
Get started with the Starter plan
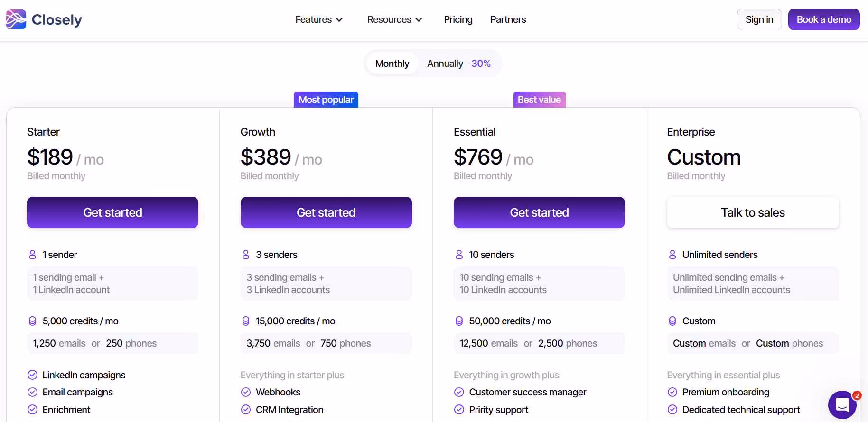click(x=112, y=212)
